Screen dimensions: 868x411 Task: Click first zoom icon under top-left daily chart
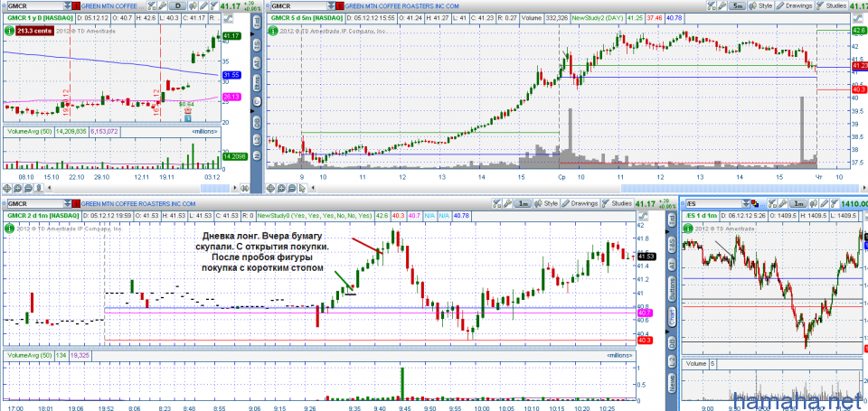tap(6, 188)
